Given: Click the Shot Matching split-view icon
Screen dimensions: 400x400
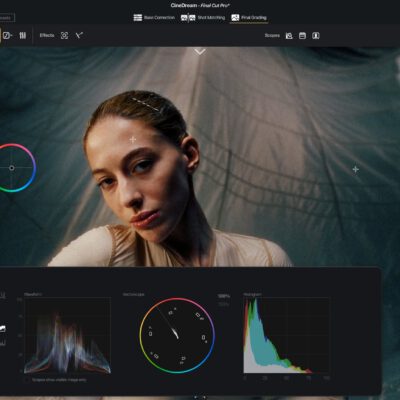Looking at the screenshot, I should [x=188, y=18].
